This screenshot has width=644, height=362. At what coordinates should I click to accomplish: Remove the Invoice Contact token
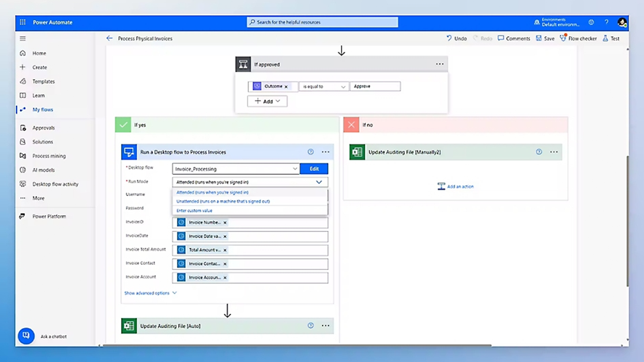tap(225, 264)
